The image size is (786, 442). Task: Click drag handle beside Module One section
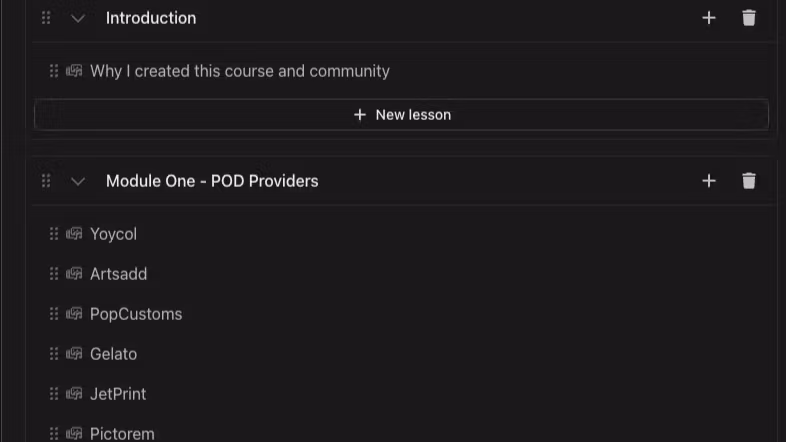pos(46,181)
